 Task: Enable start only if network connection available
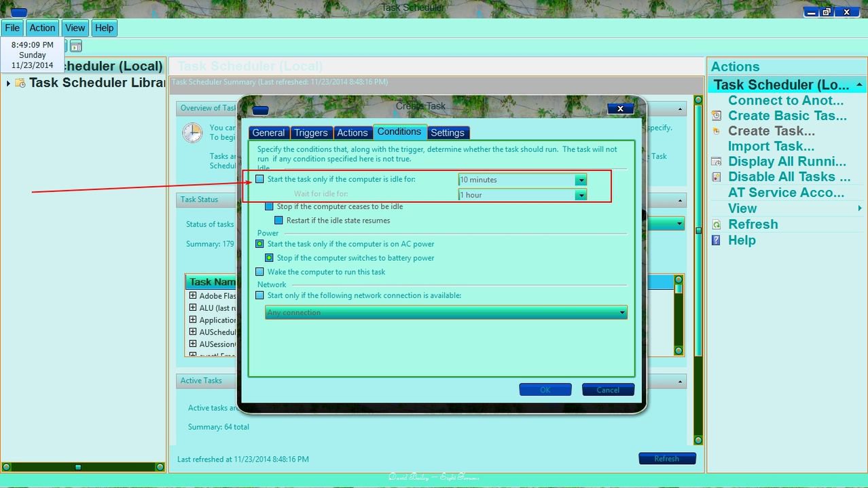259,295
